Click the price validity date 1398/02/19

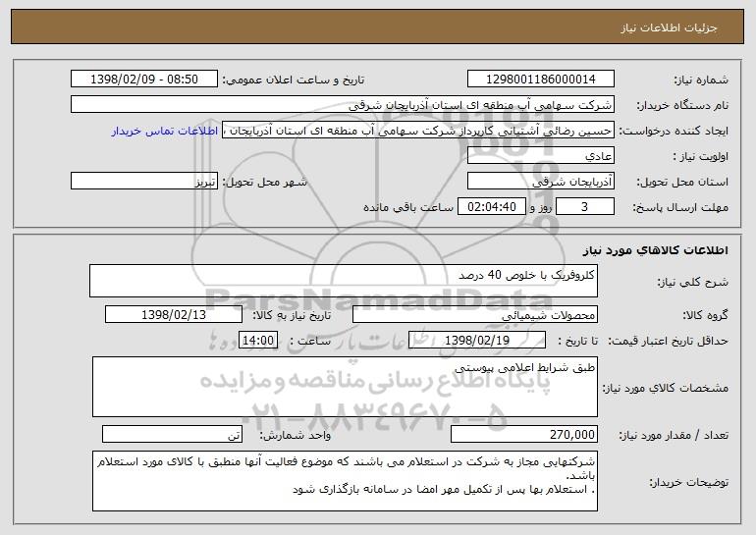click(477, 341)
